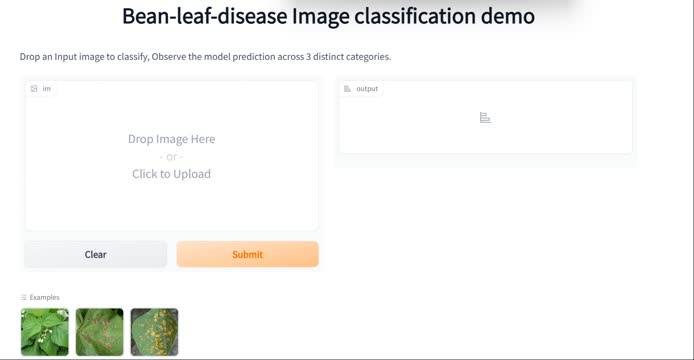Click the description text about 3 categories
The height and width of the screenshot is (360, 694).
click(x=205, y=57)
